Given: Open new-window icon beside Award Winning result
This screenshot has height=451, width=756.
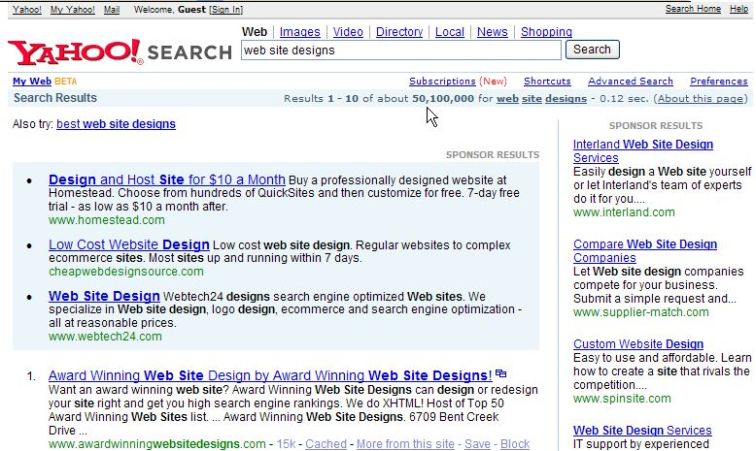Looking at the screenshot, I should [x=501, y=374].
